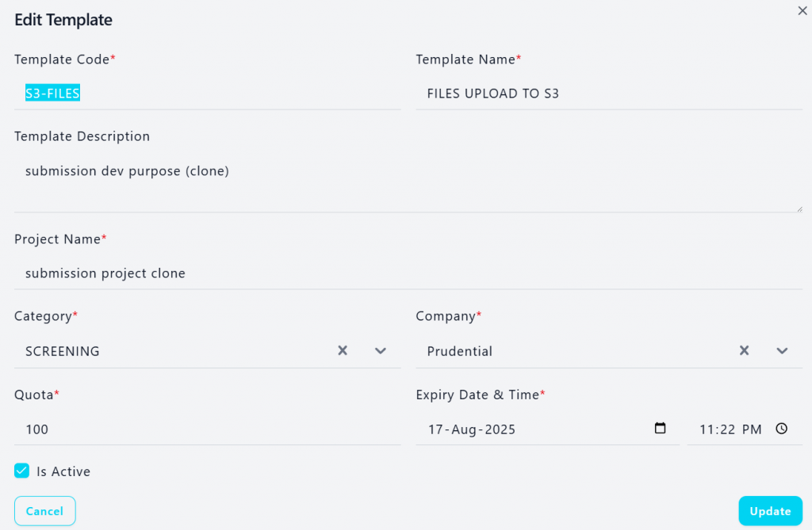This screenshot has height=530, width=812.
Task: Close the Edit Template dialog
Action: (802, 11)
